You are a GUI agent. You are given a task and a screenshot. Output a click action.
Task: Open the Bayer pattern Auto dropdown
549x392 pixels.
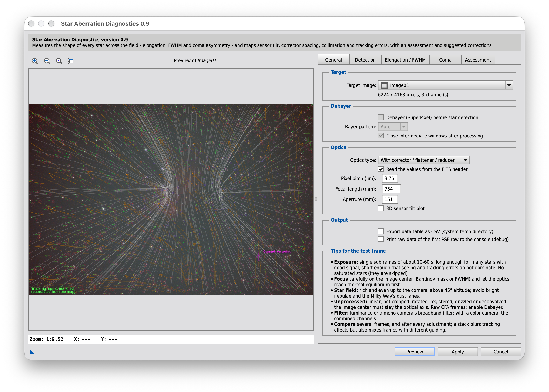[x=393, y=127]
